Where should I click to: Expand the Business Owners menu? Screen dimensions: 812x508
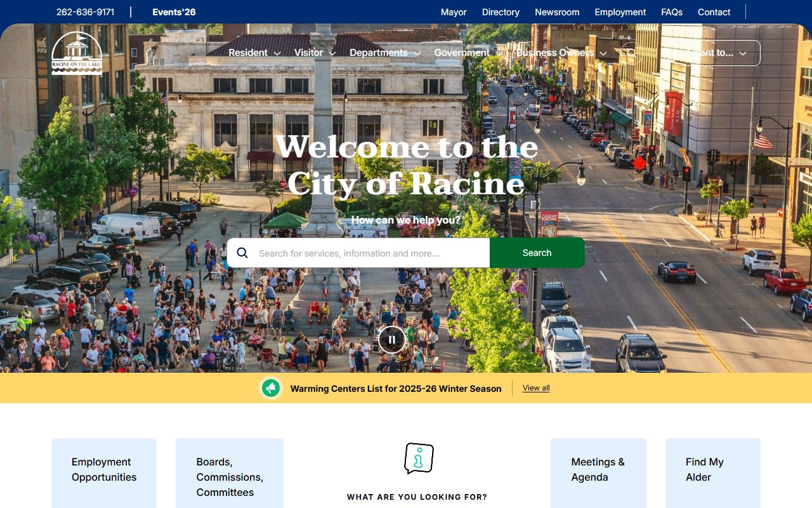point(561,53)
